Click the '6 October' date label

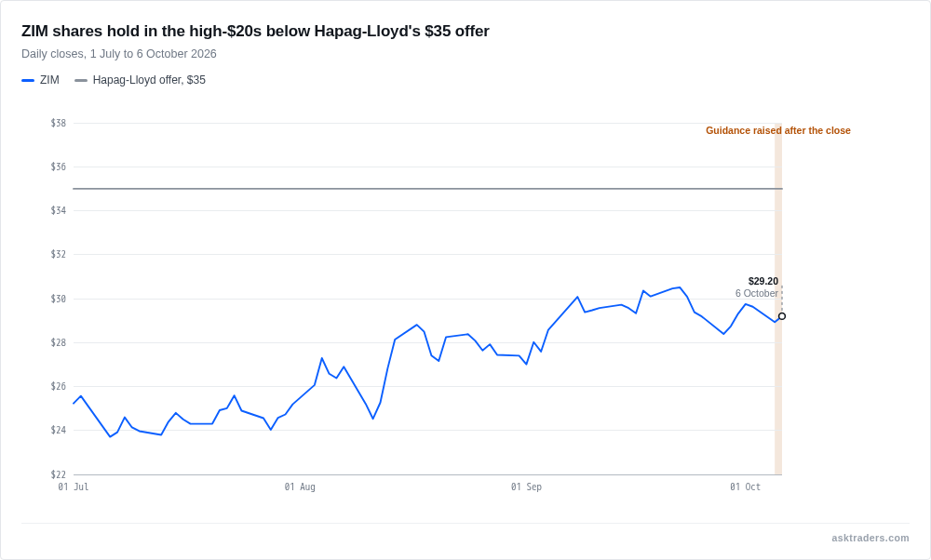(756, 293)
